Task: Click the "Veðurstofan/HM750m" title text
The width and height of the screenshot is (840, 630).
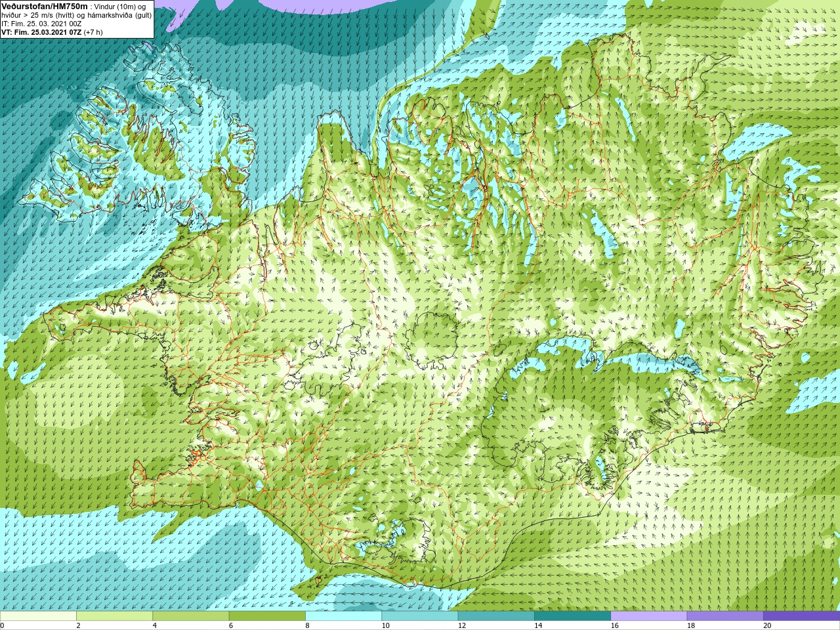Action: point(45,7)
